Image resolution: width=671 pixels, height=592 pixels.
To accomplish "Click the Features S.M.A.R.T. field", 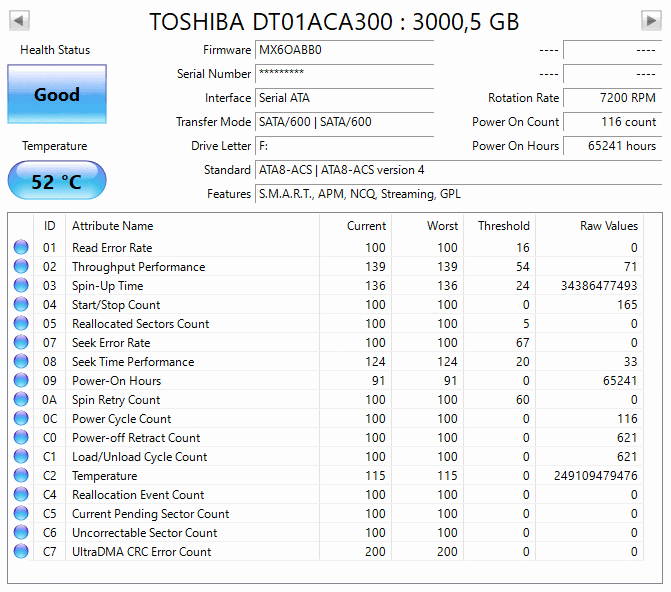I will 458,193.
